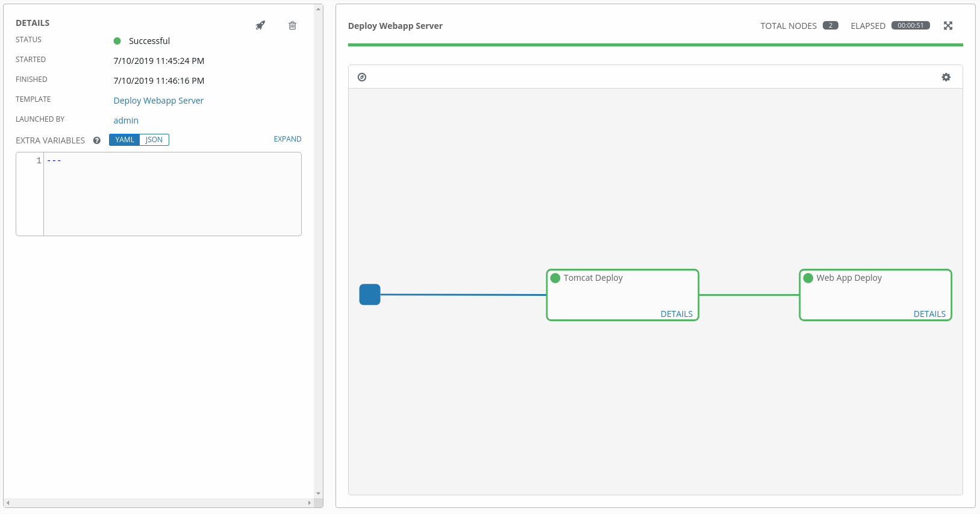The width and height of the screenshot is (980, 514).
Task: Click the Web App Deploy green status dot
Action: tap(808, 278)
